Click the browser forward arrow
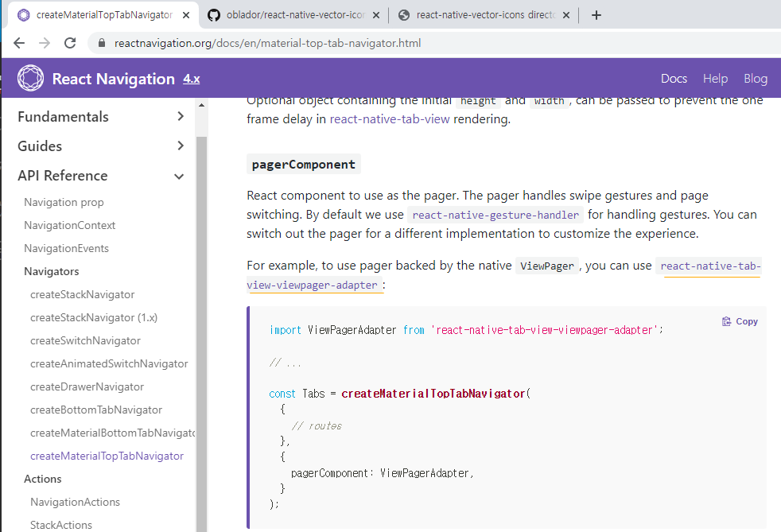 pyautogui.click(x=45, y=43)
